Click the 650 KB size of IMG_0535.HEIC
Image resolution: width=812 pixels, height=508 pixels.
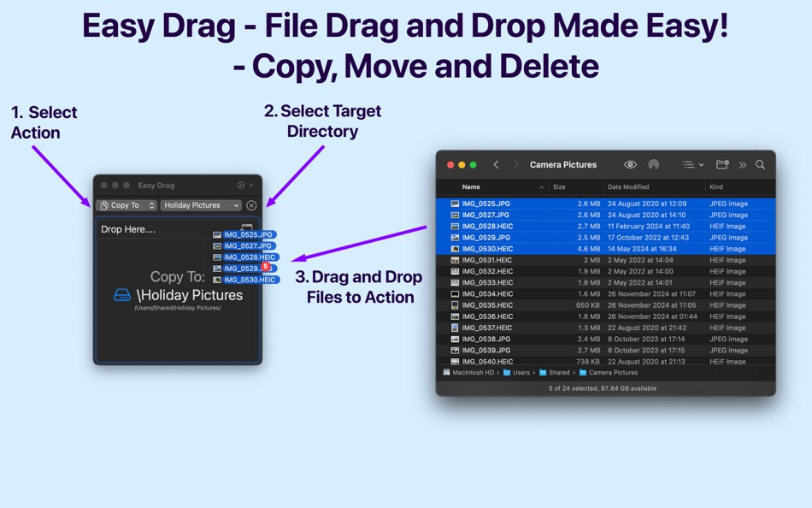pos(588,305)
